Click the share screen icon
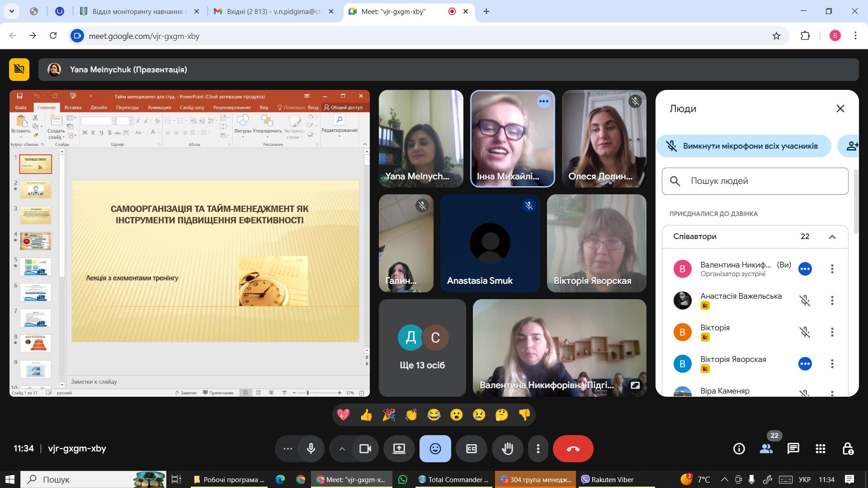The image size is (868, 488). point(399,449)
